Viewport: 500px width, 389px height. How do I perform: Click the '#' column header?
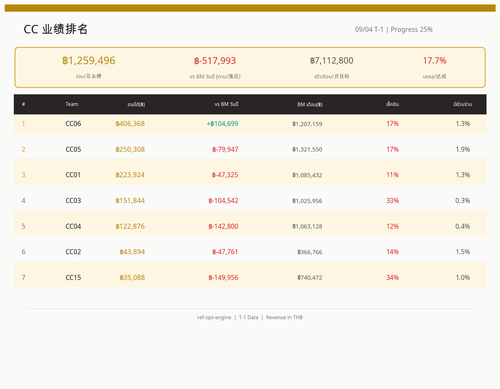point(23,104)
